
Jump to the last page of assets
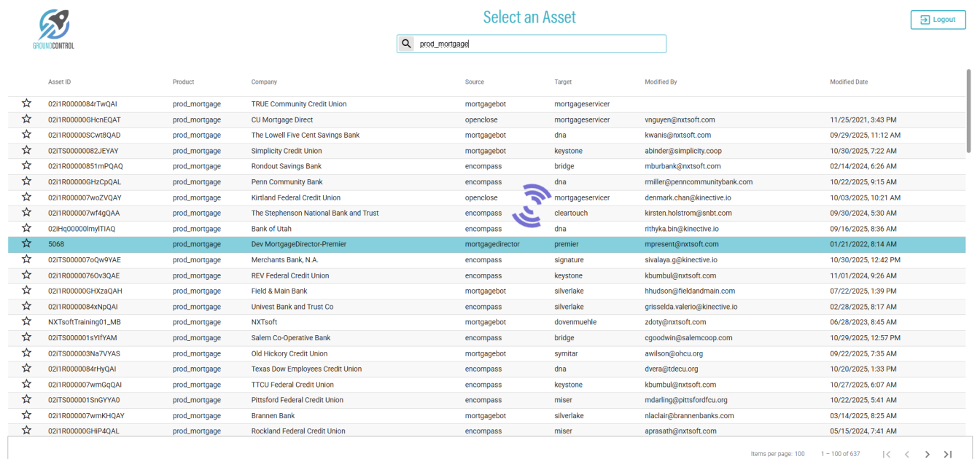click(x=948, y=454)
